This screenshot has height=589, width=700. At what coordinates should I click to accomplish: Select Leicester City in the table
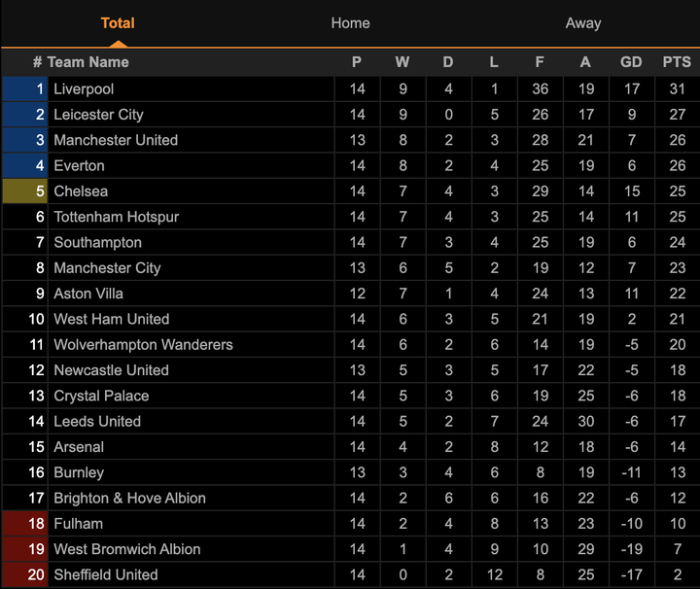[98, 115]
